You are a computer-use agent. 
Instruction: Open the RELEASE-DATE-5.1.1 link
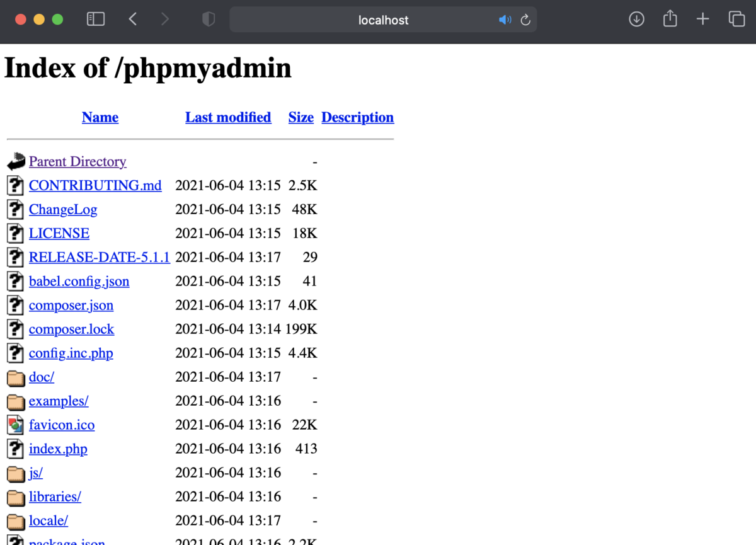(x=100, y=257)
